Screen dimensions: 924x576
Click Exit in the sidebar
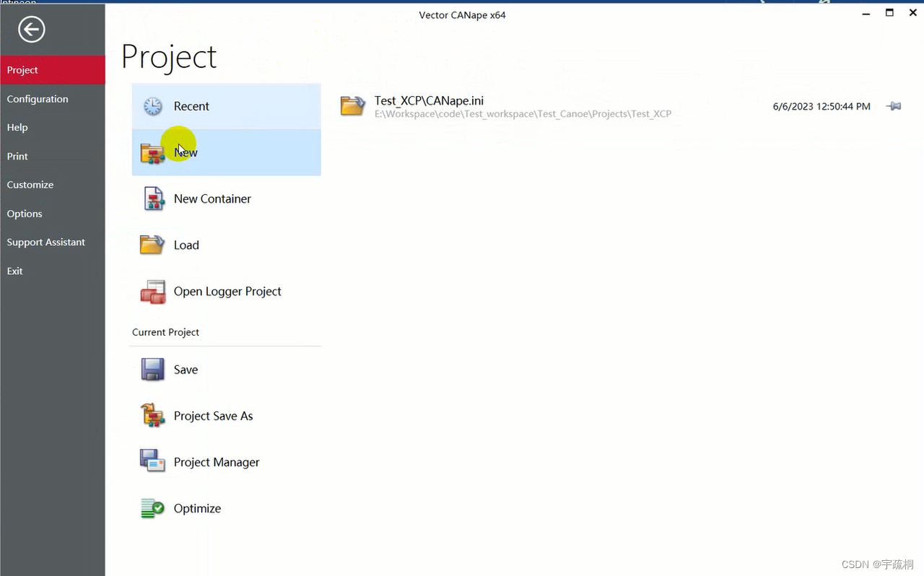click(x=53, y=271)
